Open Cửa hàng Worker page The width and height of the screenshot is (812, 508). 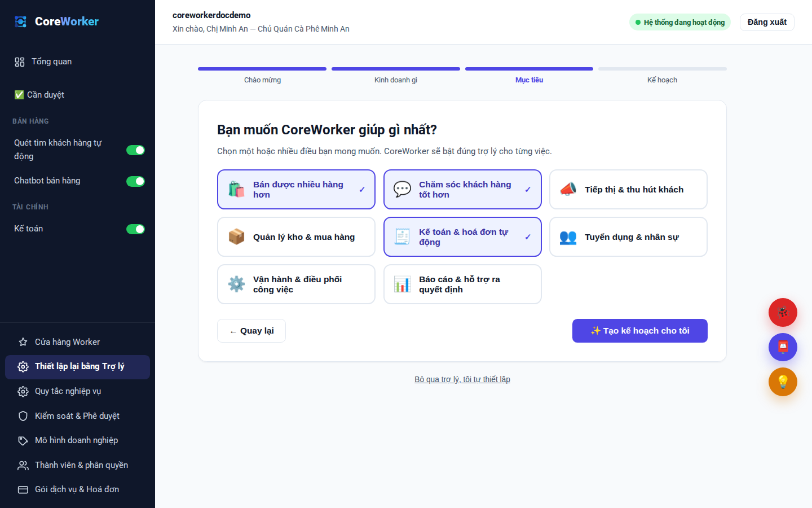[x=77, y=342]
